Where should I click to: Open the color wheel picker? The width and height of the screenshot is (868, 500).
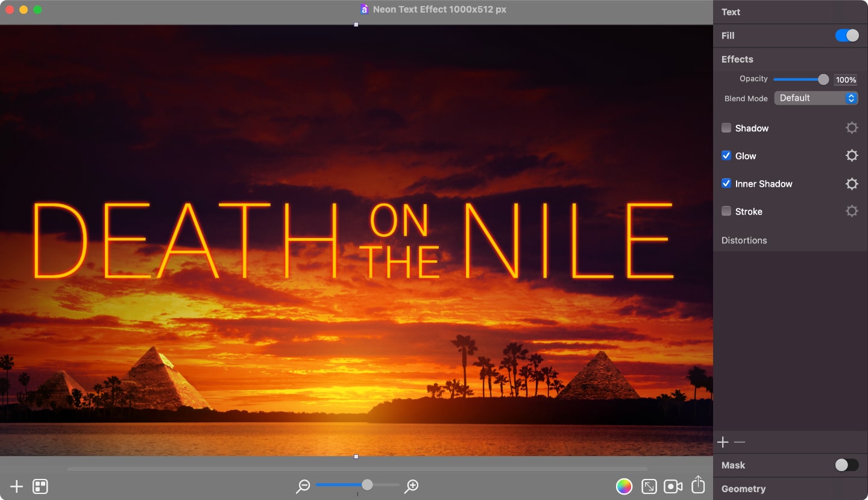624,486
